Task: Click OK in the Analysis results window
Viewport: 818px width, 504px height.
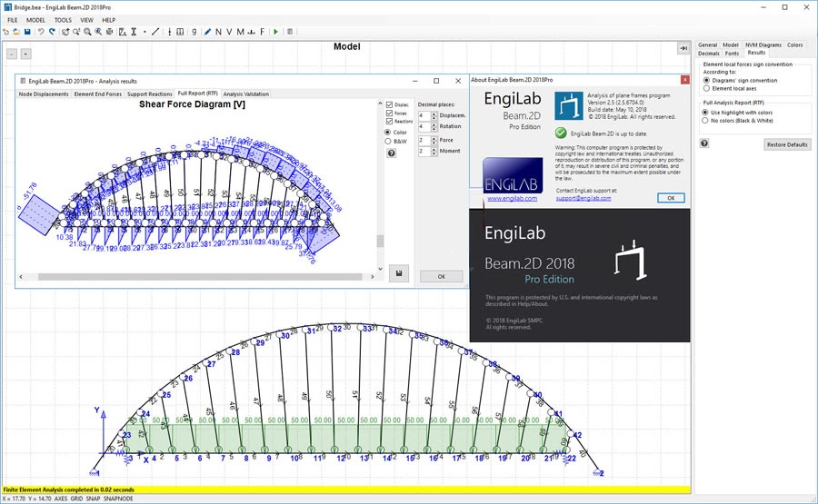Action: coord(442,277)
